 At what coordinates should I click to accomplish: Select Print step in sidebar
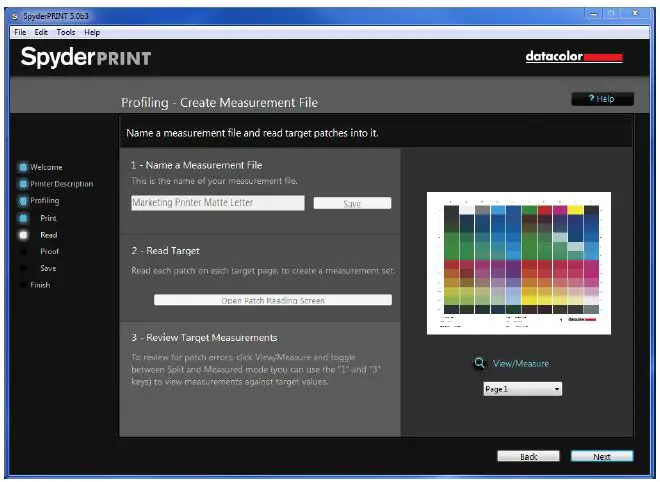pos(48,218)
